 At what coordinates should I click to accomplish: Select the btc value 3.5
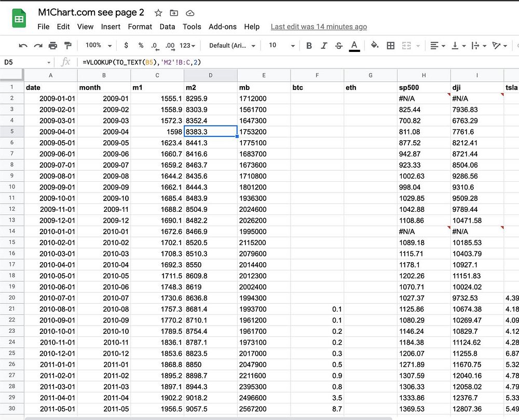(x=317, y=398)
